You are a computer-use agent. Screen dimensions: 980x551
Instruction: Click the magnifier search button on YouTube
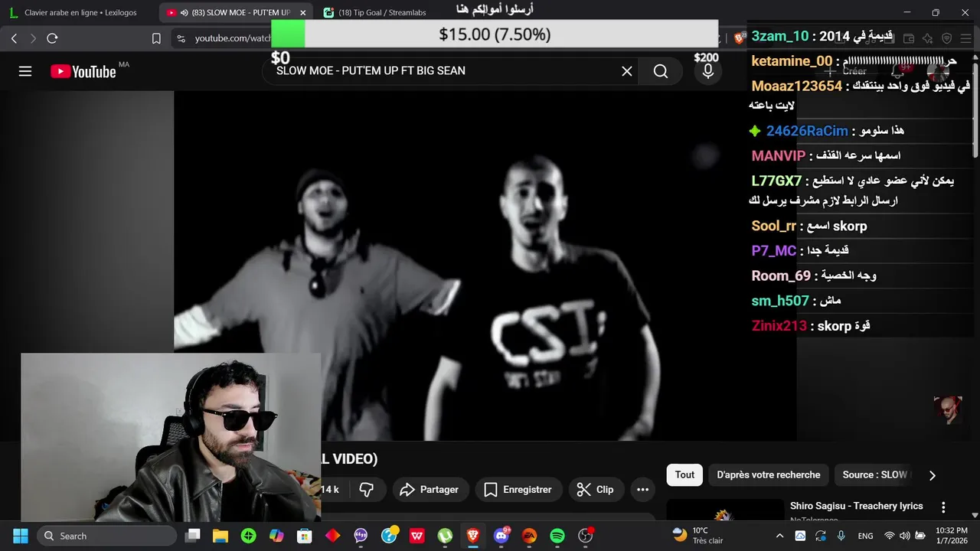pyautogui.click(x=661, y=71)
